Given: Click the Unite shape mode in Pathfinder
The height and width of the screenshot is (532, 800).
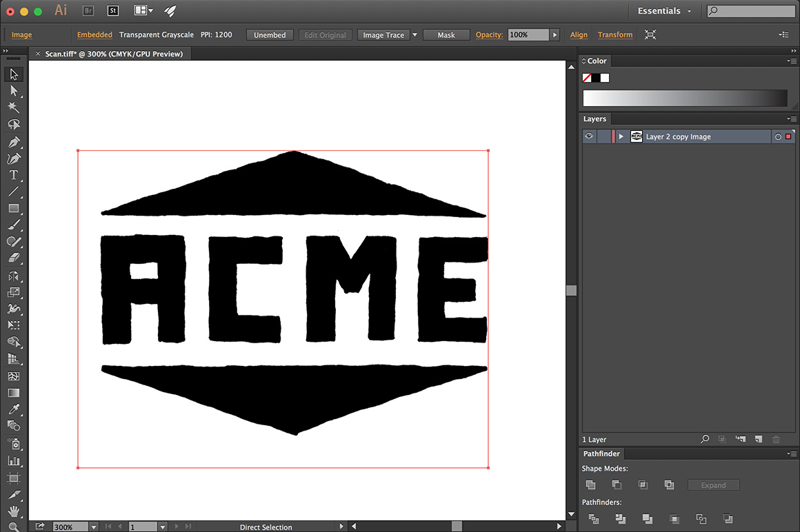Looking at the screenshot, I should tap(590, 484).
